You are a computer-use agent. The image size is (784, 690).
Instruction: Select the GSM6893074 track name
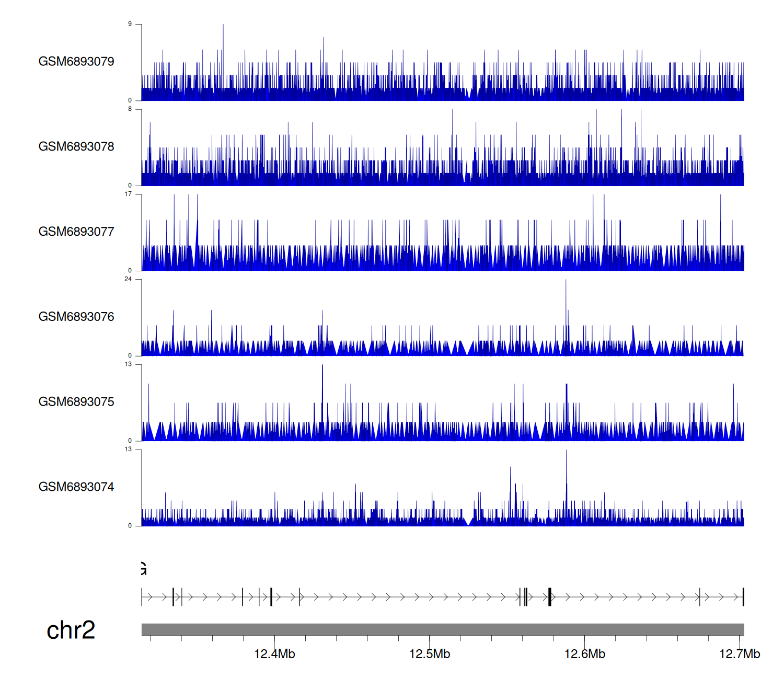(76, 487)
